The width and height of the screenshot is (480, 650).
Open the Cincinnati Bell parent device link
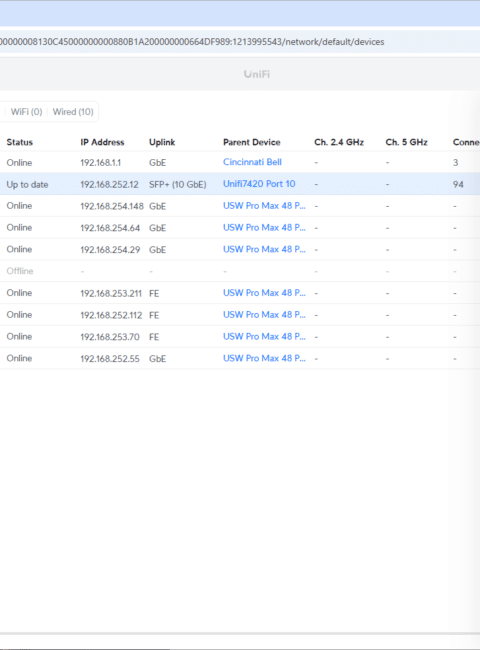pyautogui.click(x=252, y=162)
